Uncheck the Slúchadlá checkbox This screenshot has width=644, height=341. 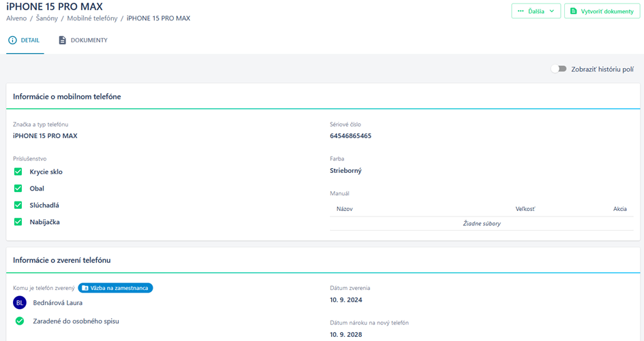point(18,205)
